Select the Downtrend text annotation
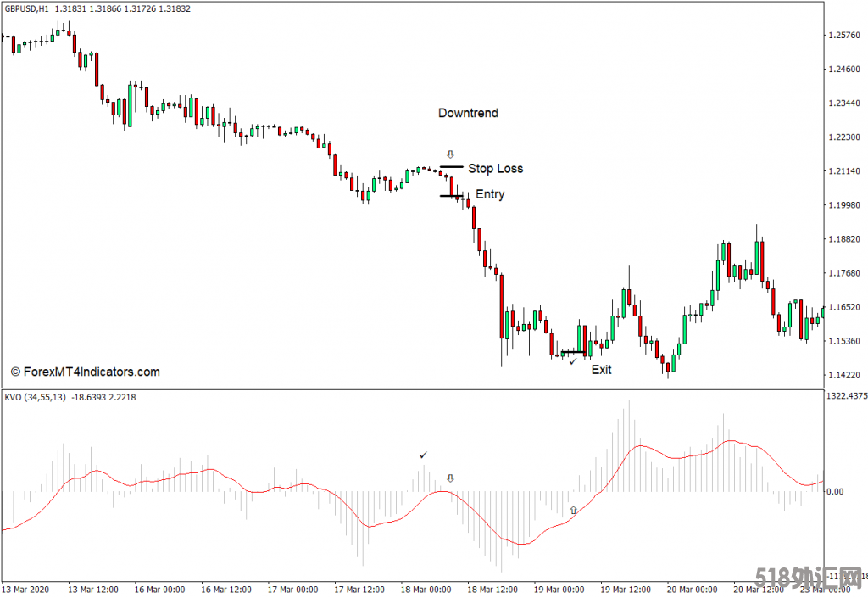 pos(468,113)
